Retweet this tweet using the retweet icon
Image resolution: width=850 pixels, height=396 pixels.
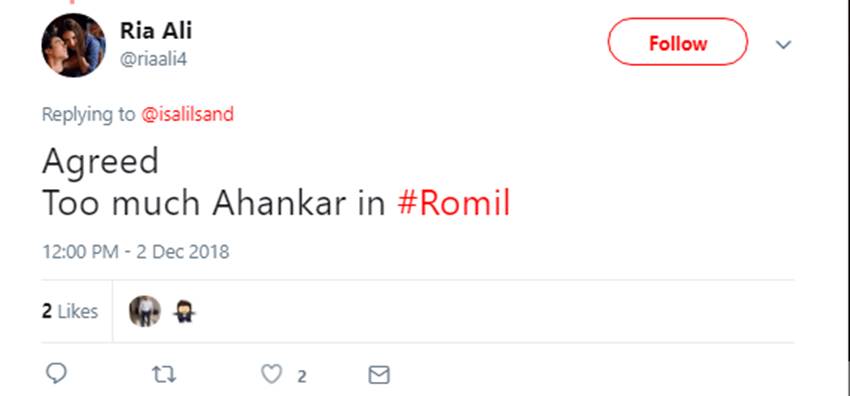[163, 374]
